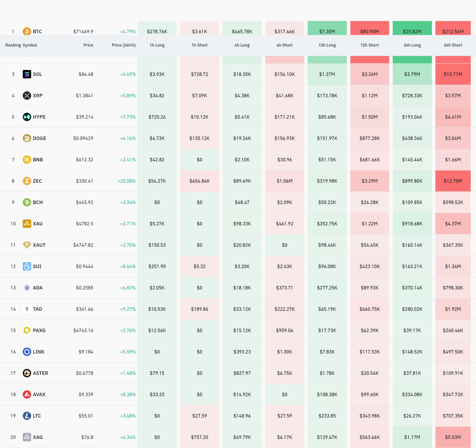Click the Solana SOL logo icon

tap(27, 74)
